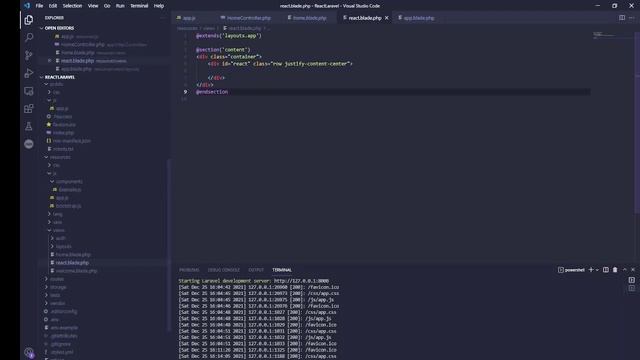Split the terminal pane

point(606,270)
